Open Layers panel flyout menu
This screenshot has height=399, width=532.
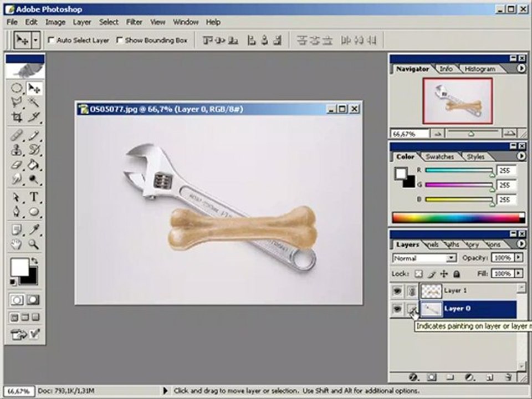pyautogui.click(x=521, y=244)
